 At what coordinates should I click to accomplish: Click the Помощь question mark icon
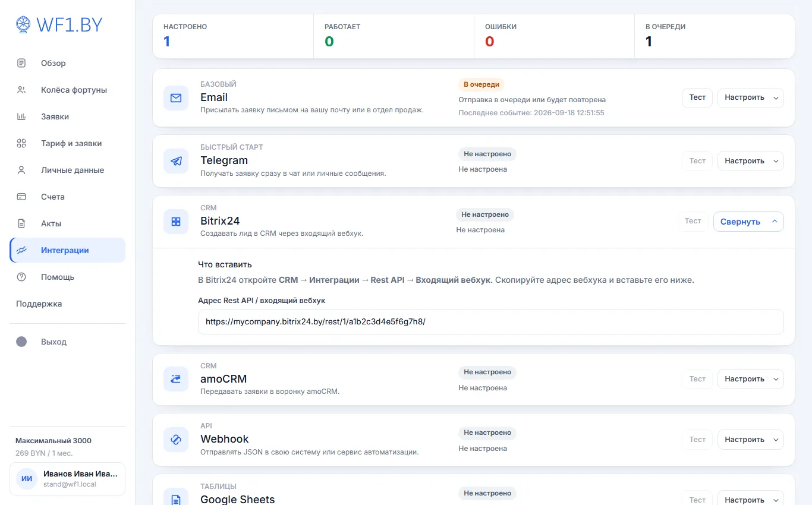[21, 277]
